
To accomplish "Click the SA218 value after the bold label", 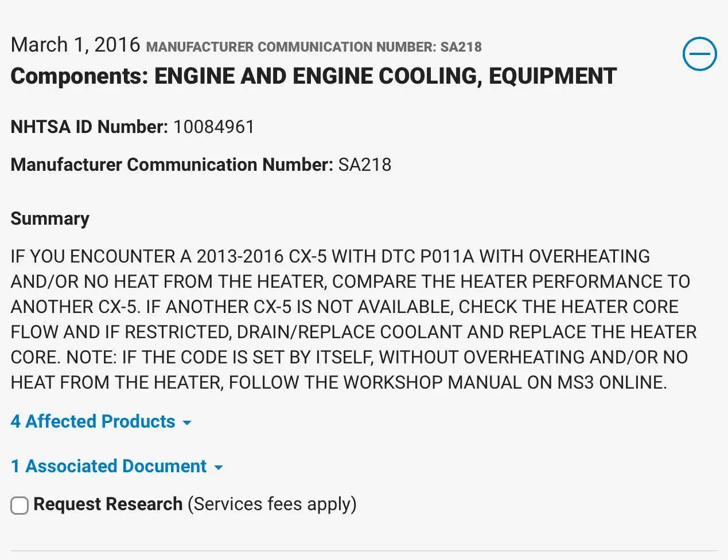I will click(365, 165).
